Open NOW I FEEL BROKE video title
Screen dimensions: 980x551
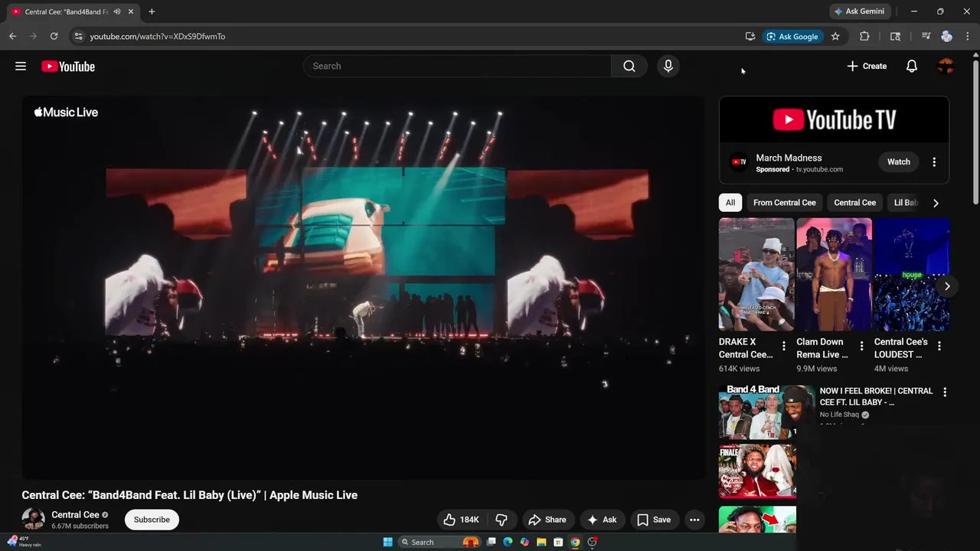[877, 396]
